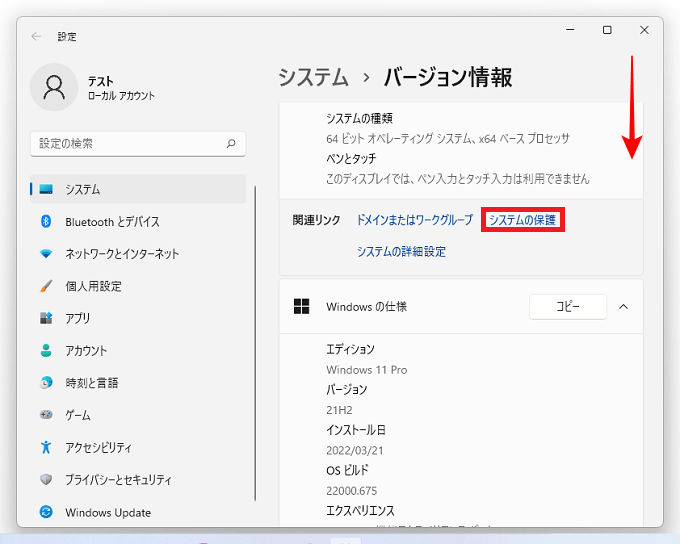
Task: Click the アプリ icon in the sidebar
Action: pyautogui.click(x=46, y=318)
